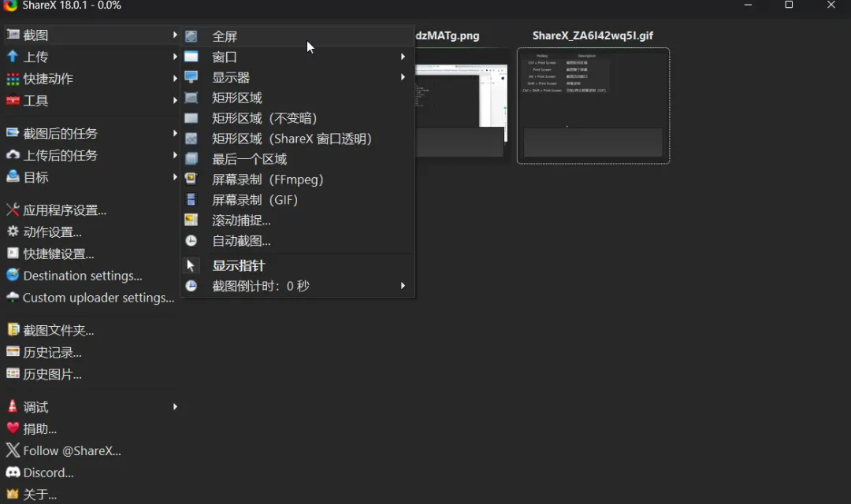The image size is (851, 504).
Task: Open Discord... link
Action: [x=48, y=472]
